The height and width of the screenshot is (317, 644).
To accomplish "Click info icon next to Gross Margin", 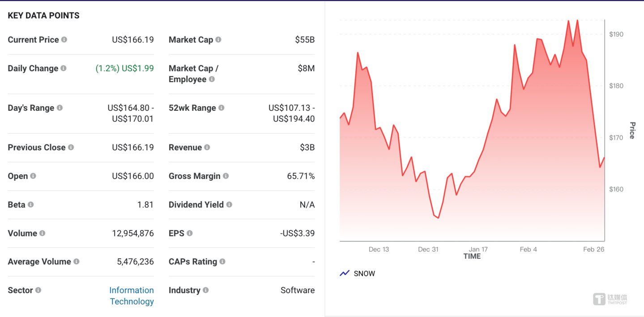I will (226, 176).
